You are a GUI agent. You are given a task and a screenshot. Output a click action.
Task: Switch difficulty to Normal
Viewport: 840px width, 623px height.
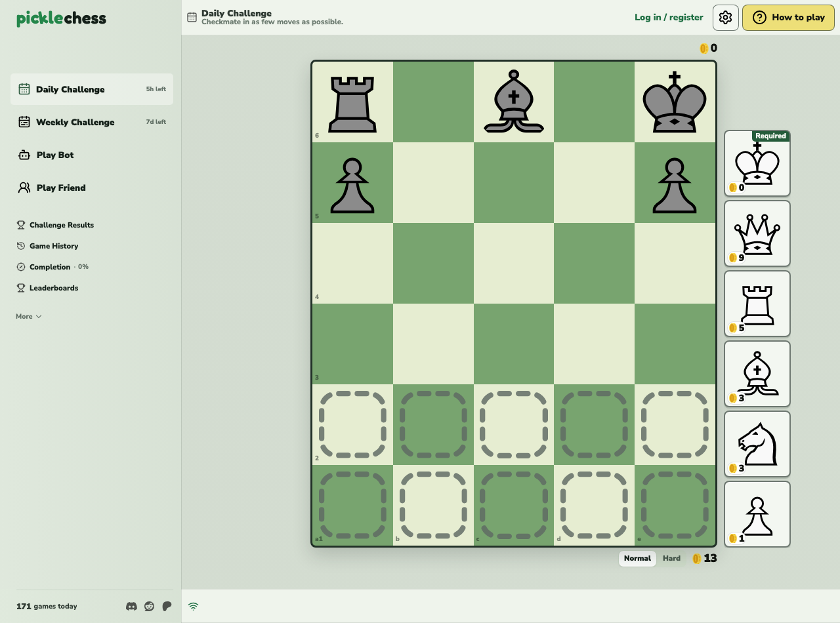pyautogui.click(x=637, y=559)
